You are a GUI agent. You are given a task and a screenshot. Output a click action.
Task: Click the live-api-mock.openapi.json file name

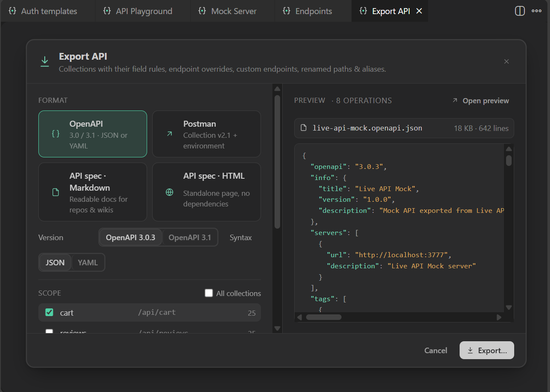click(368, 128)
